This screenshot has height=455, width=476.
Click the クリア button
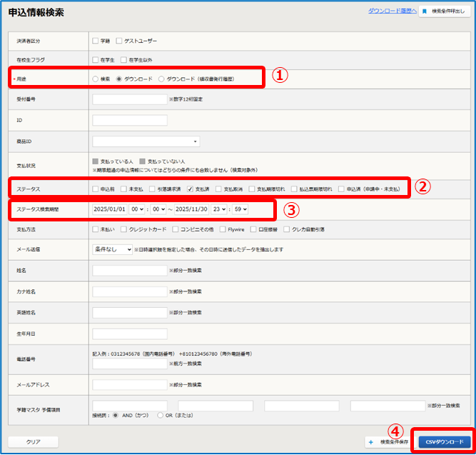34,441
